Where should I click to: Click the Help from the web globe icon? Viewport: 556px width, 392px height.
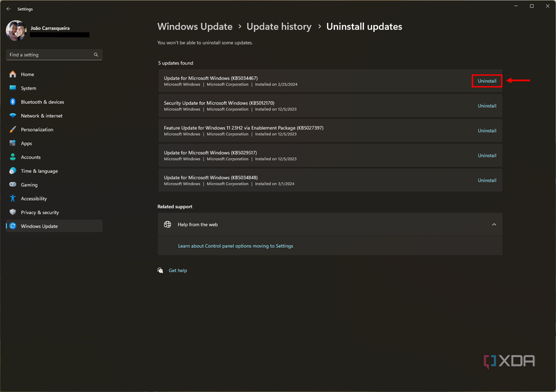pos(167,224)
